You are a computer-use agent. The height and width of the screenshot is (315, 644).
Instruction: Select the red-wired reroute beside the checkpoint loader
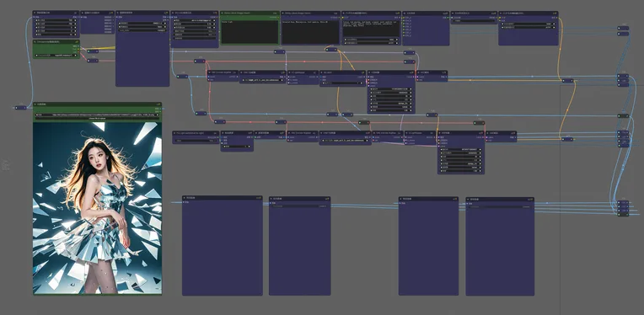tap(93, 61)
